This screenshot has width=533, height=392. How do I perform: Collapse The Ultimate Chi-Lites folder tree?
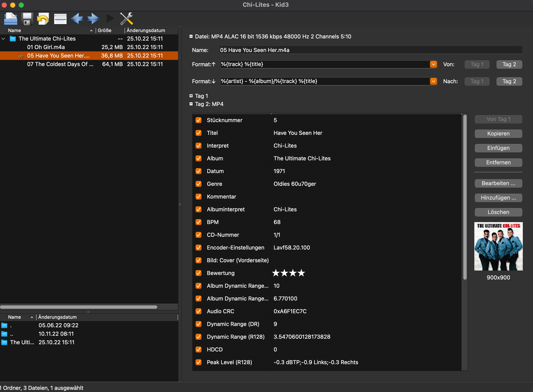[x=3, y=39]
